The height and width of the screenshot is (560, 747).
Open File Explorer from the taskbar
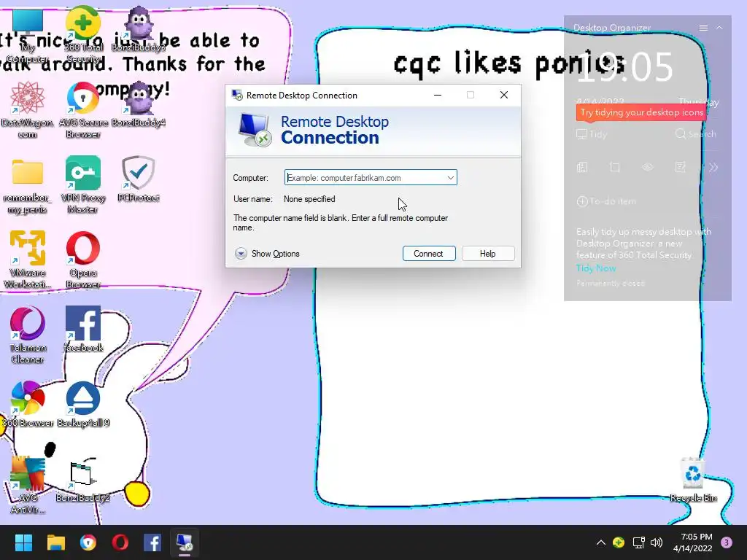coord(55,542)
